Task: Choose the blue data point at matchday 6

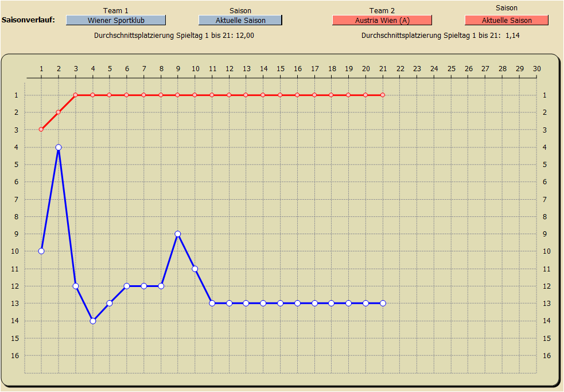Action: [127, 286]
